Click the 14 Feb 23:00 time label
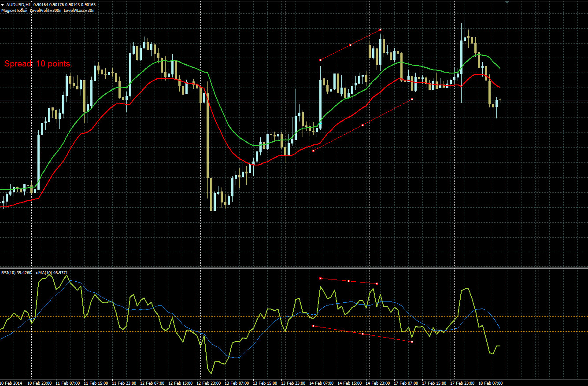The height and width of the screenshot is (386, 588). pos(377,383)
